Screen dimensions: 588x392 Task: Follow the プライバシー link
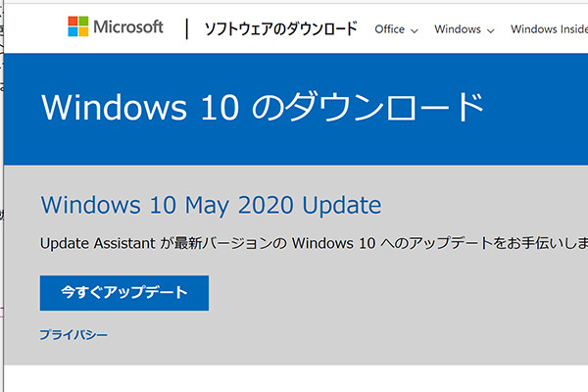[73, 335]
